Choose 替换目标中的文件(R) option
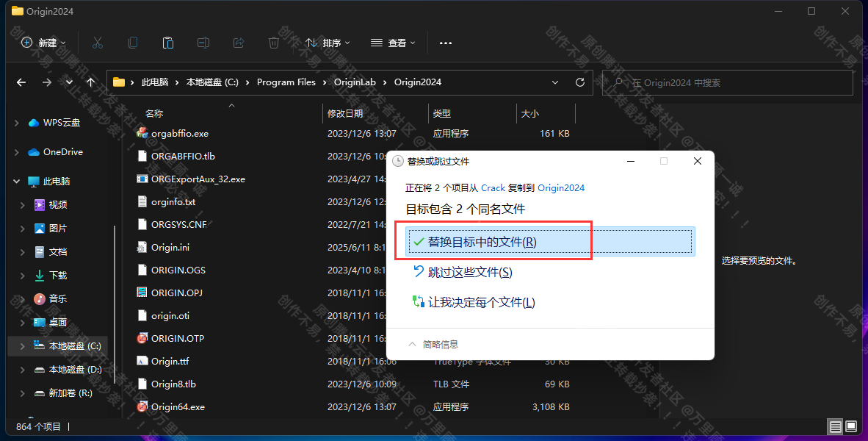The image size is (868, 441). point(482,242)
